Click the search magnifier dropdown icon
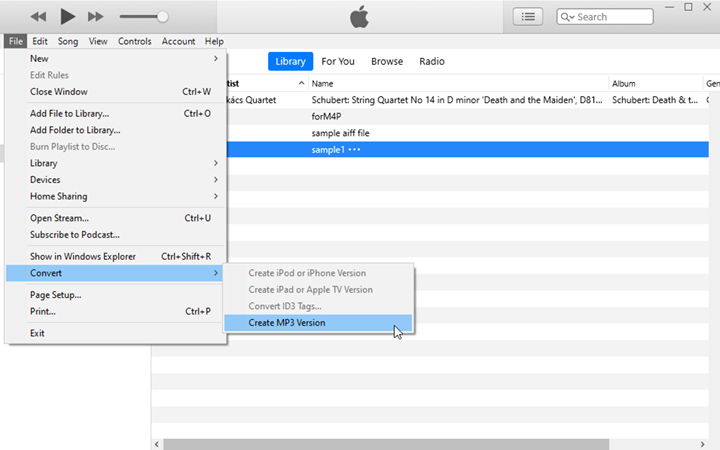 [x=567, y=16]
